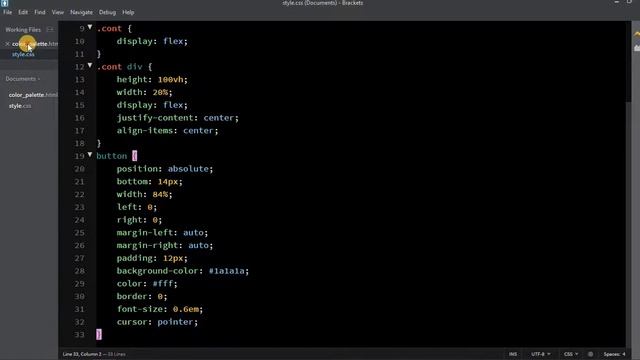This screenshot has height=360, width=640.
Task: Open the Find menu
Action: coord(40,12)
